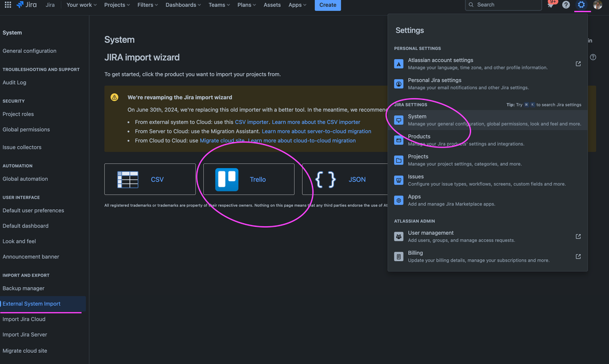Click the Atlassian account settings icon

398,63
